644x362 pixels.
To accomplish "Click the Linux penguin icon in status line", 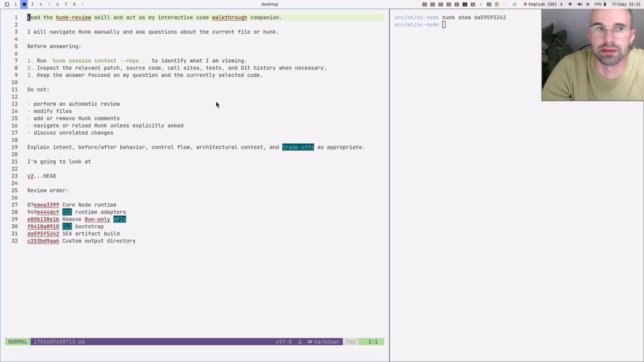I will pyautogui.click(x=300, y=342).
